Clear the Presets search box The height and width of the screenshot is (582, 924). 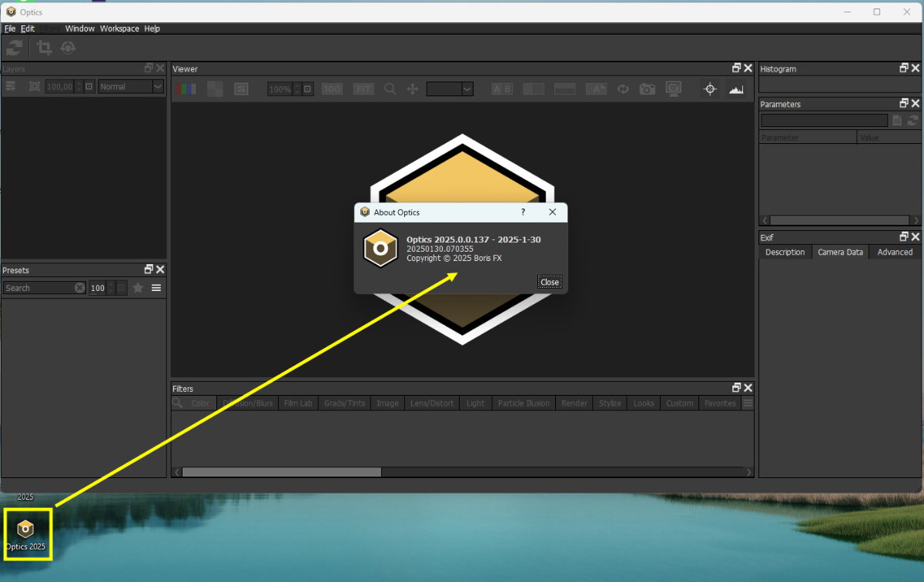80,288
